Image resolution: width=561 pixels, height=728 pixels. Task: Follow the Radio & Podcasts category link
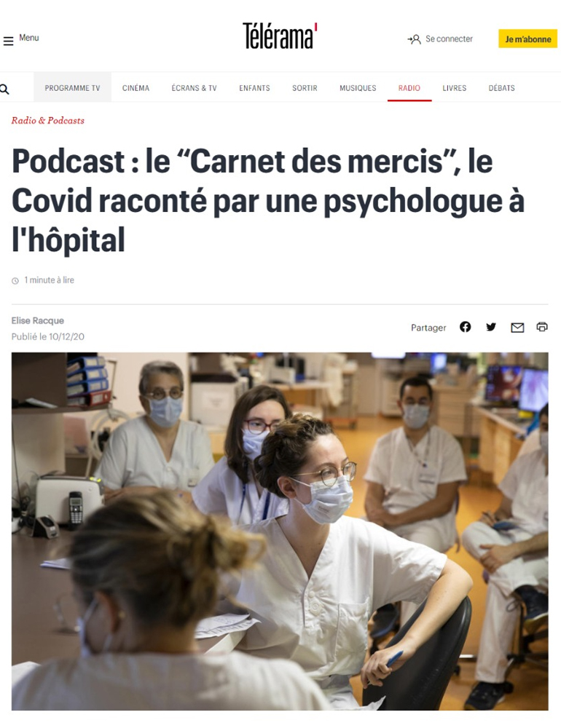[48, 120]
